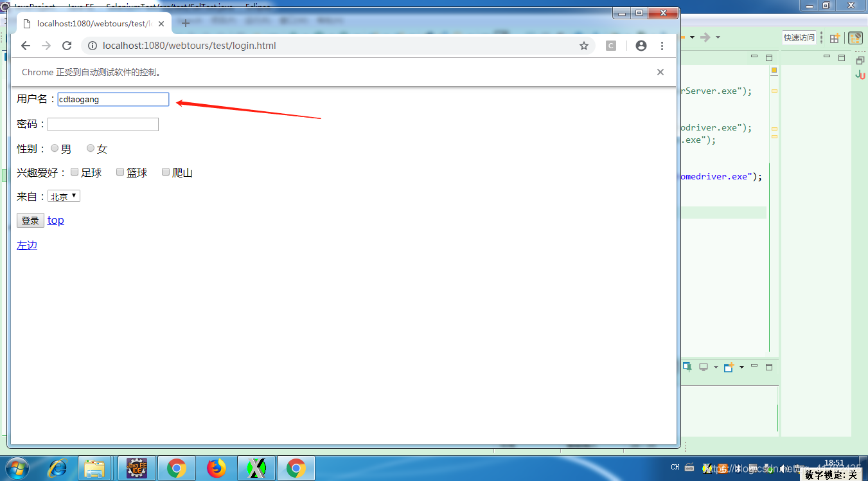Open the JUnit view icon in Eclipse trim
The image size is (868, 481).
pos(860,75)
